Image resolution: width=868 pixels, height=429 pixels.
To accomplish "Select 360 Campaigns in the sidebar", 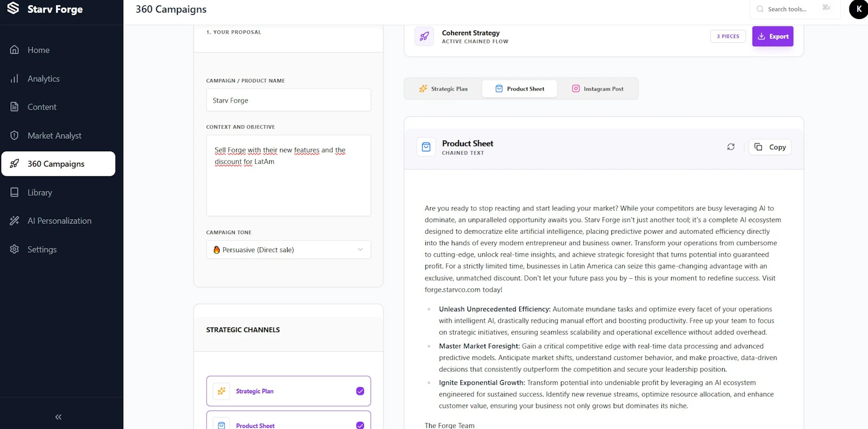I will click(58, 164).
